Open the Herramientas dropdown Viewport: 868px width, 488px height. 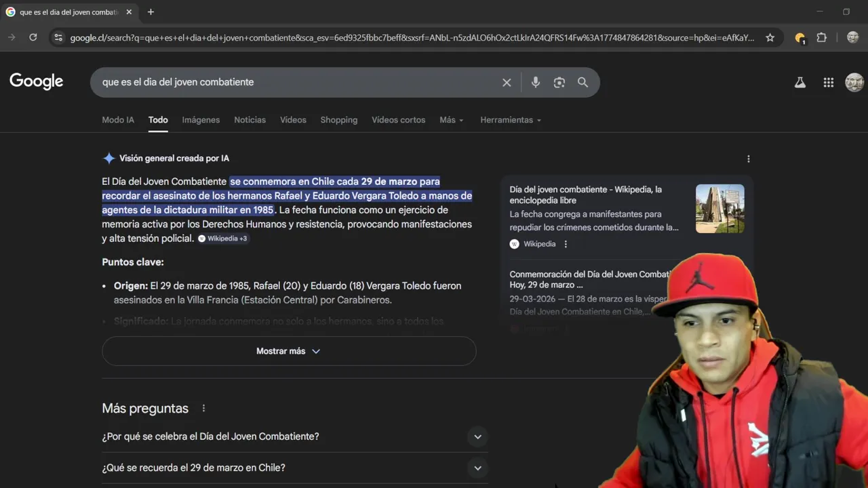(511, 120)
